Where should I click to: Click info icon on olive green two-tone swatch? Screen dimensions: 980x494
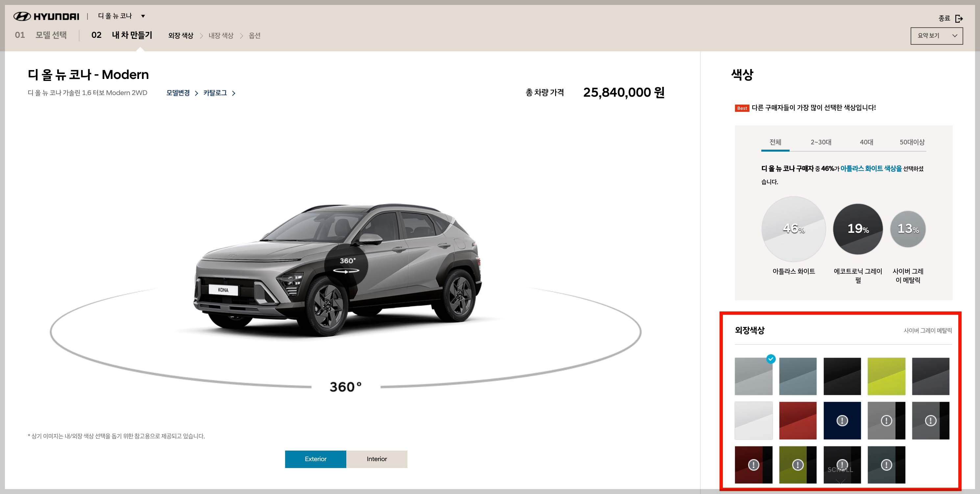click(797, 465)
